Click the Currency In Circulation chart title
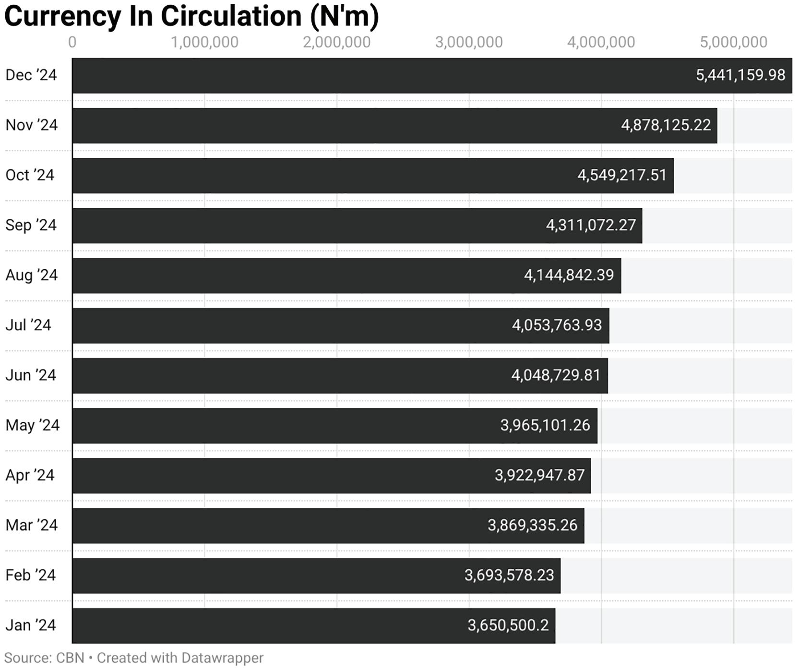 [x=191, y=16]
